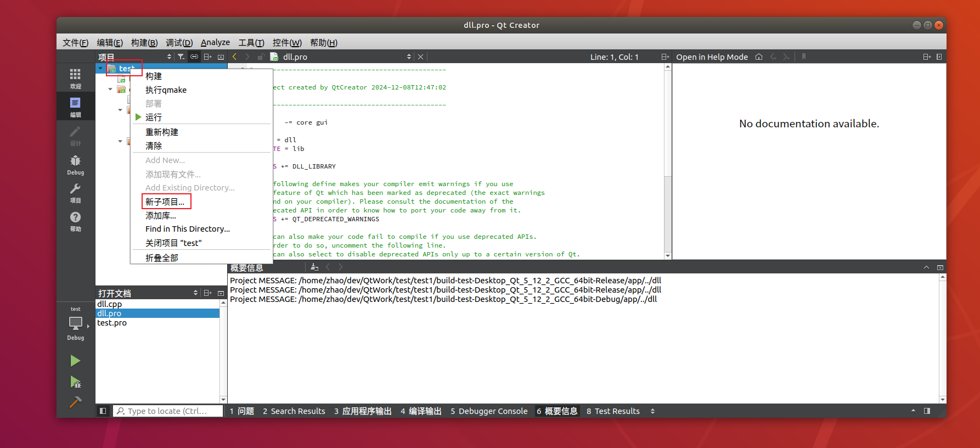The image size is (980, 448).
Task: Toggle synchronize with editor link icon
Action: point(194,57)
